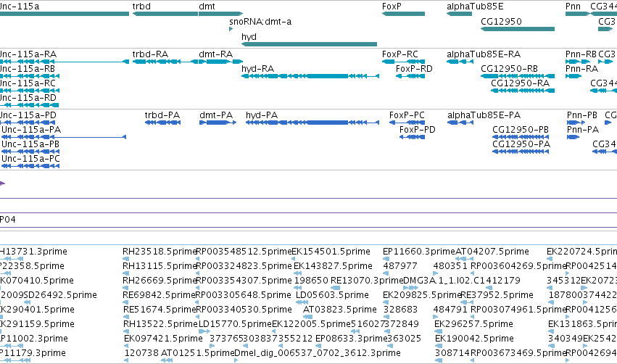Select the RH13115.5prime EST label
Image resolution: width=617 pixels, height=364 pixels.
pos(160,266)
